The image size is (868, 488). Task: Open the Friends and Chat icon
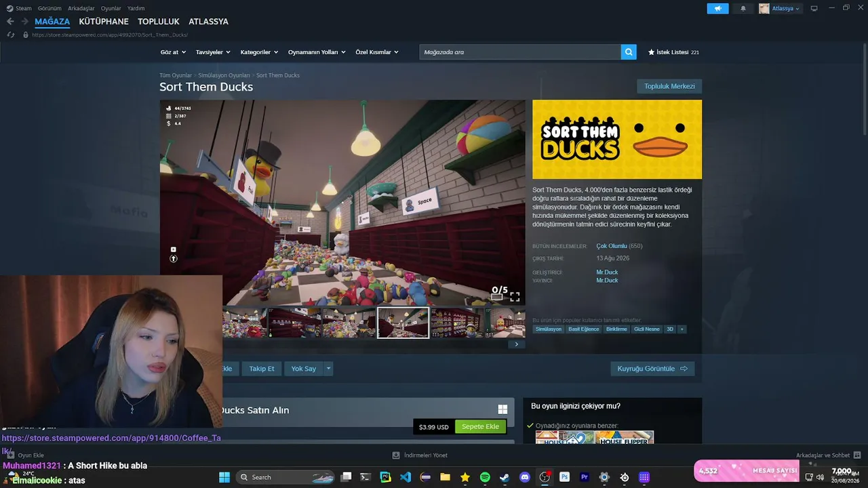[856, 455]
